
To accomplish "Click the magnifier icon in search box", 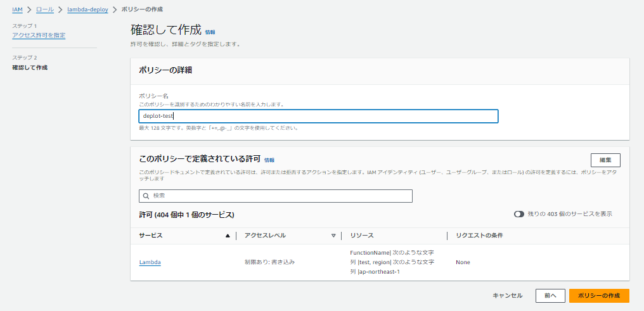I will [x=146, y=196].
